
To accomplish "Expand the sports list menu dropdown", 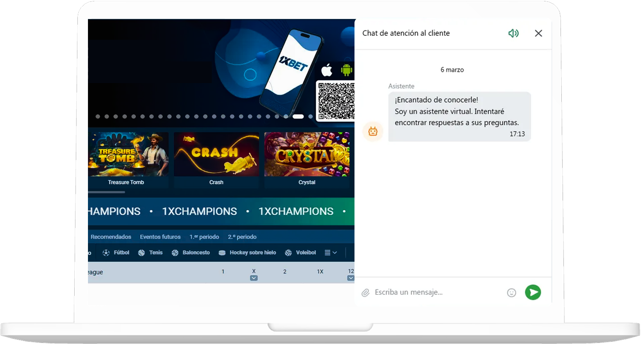I will pos(331,253).
